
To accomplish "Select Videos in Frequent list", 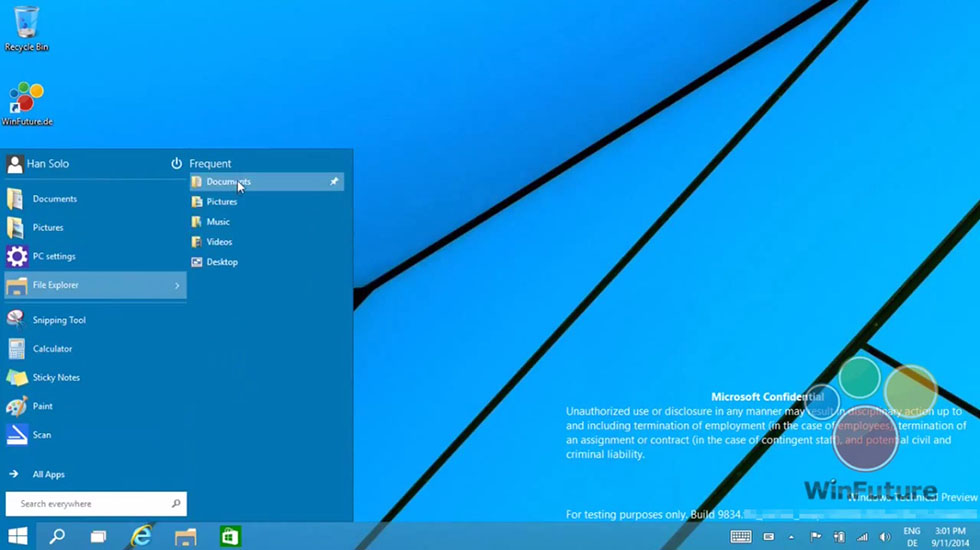I will [x=218, y=242].
